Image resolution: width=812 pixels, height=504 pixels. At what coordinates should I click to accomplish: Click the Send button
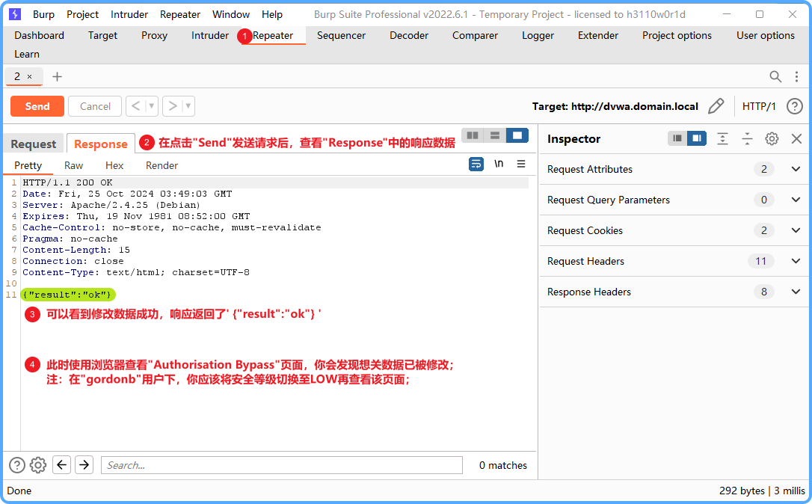click(37, 106)
